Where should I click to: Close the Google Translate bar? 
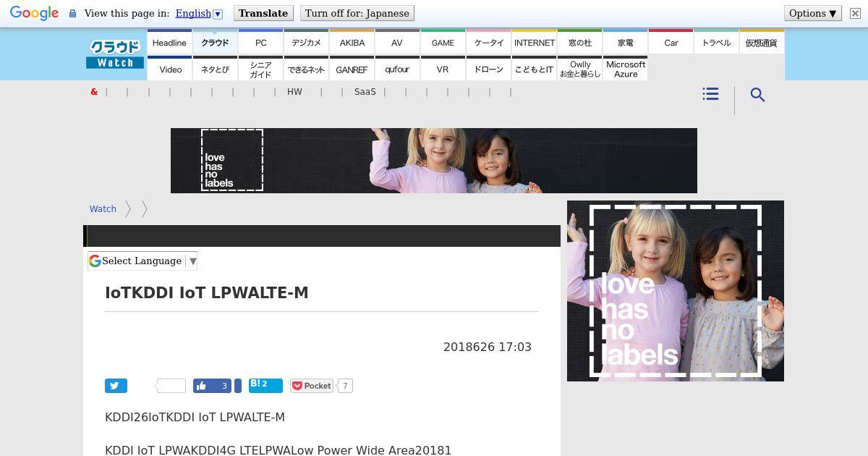point(854,13)
